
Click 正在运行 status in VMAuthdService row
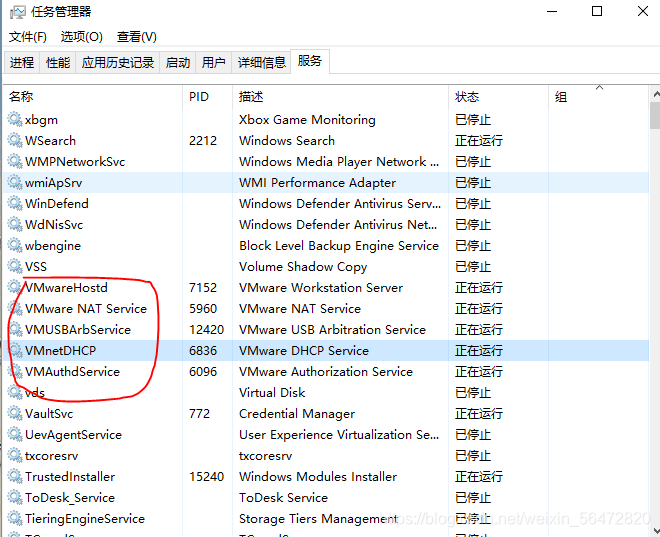click(479, 372)
